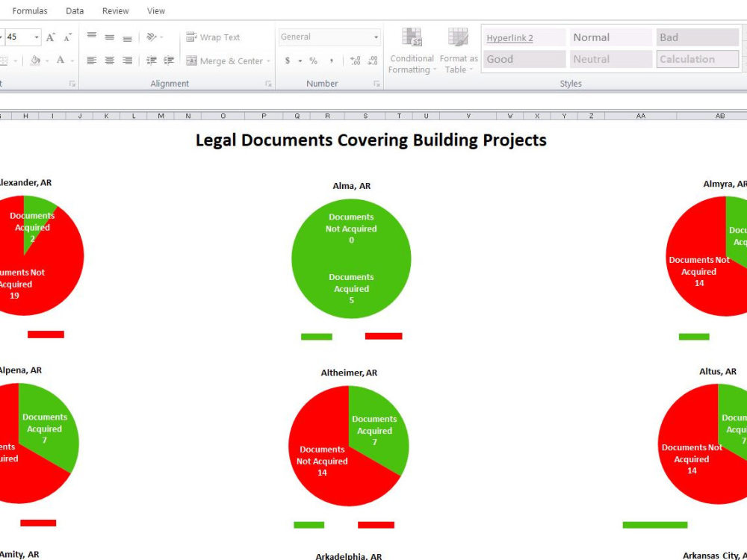Viewport: 747px width, 560px height.
Task: Open the General number format dropdown
Action: (376, 37)
